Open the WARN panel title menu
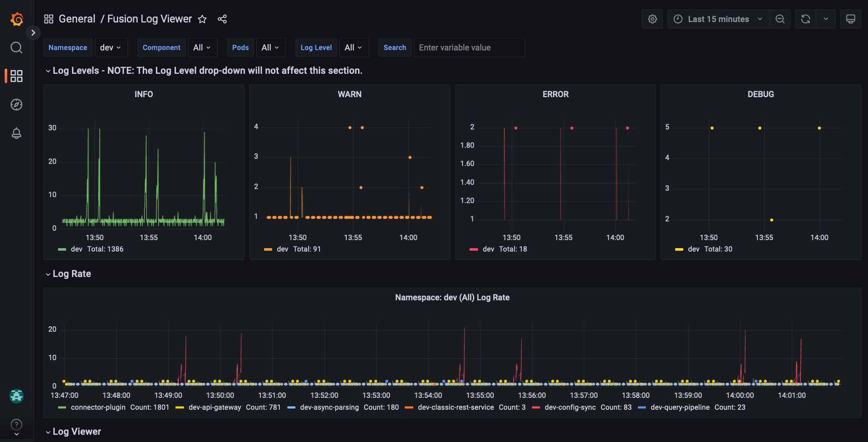 [x=349, y=94]
